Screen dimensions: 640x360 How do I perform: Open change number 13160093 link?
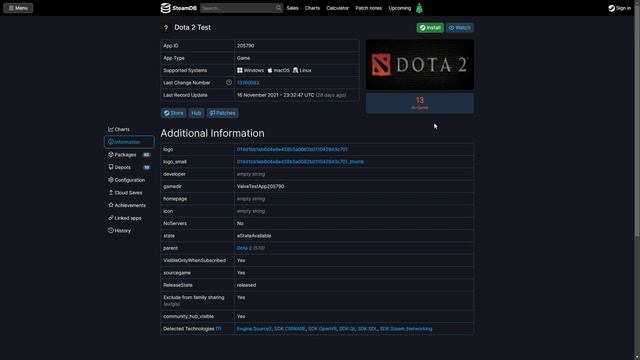tap(248, 83)
